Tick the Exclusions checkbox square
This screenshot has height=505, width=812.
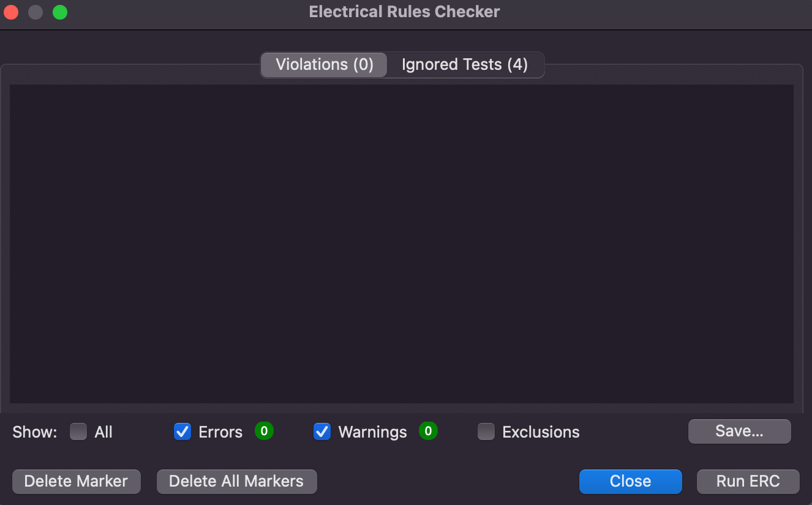click(486, 432)
